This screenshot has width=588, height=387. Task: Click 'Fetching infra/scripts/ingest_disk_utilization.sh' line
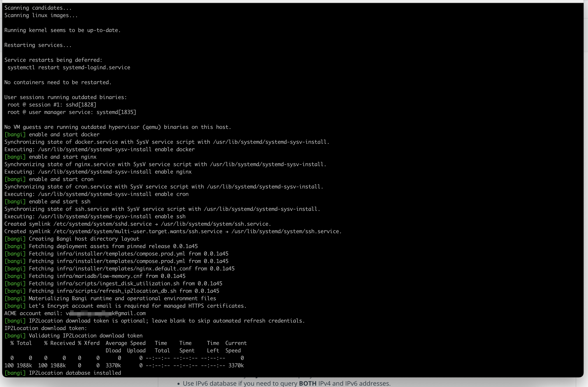point(113,284)
